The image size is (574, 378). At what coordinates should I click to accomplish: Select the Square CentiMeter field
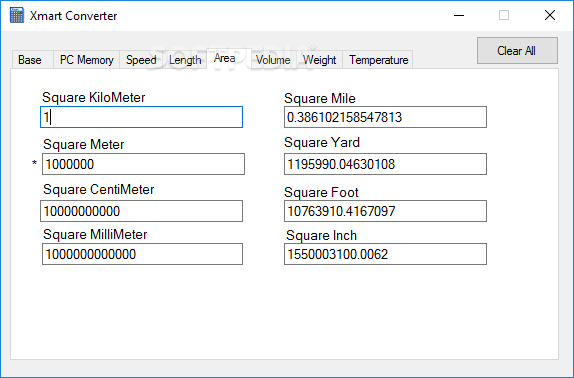click(x=141, y=211)
